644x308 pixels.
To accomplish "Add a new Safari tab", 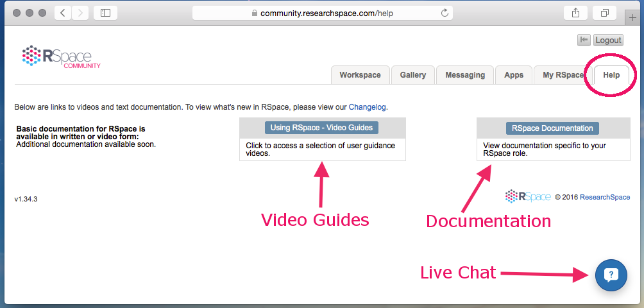I will click(x=632, y=18).
